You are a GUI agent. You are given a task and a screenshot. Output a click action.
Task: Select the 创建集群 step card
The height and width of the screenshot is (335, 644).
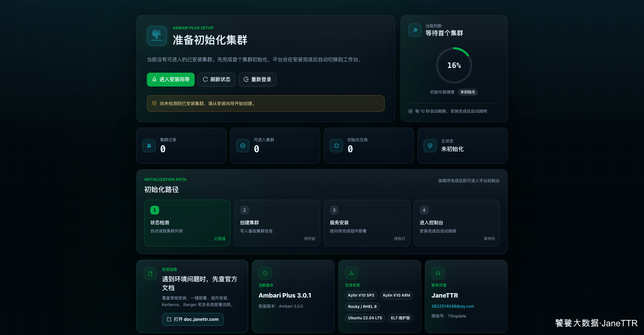pos(277,223)
